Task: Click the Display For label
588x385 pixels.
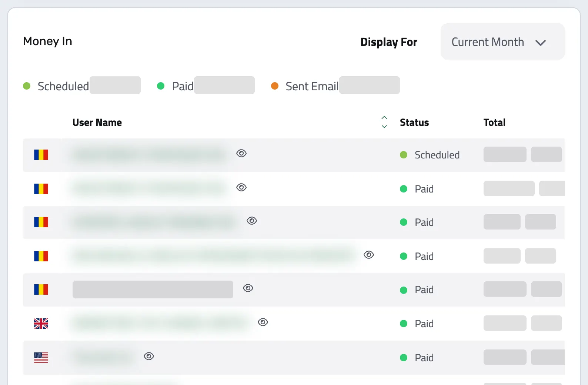Action: coord(389,42)
